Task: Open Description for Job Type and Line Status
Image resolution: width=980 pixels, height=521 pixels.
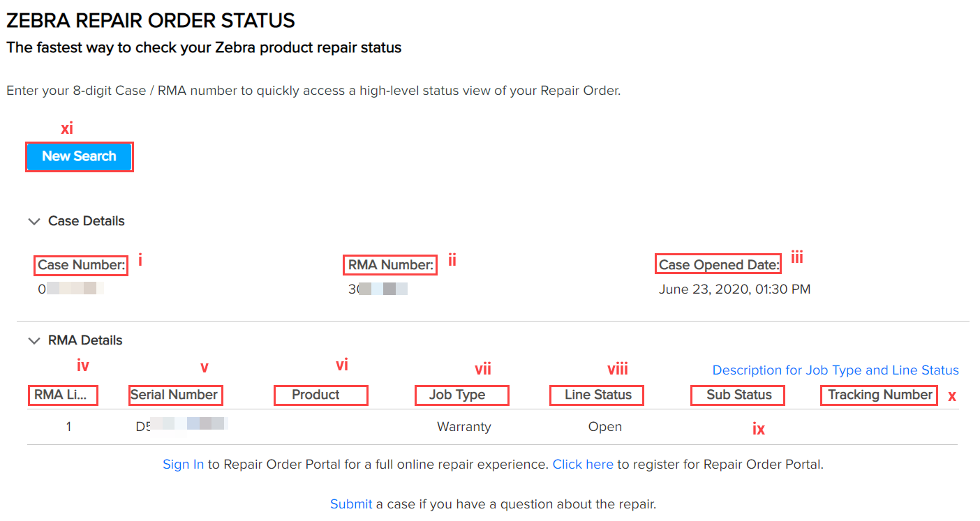Action: coord(835,370)
